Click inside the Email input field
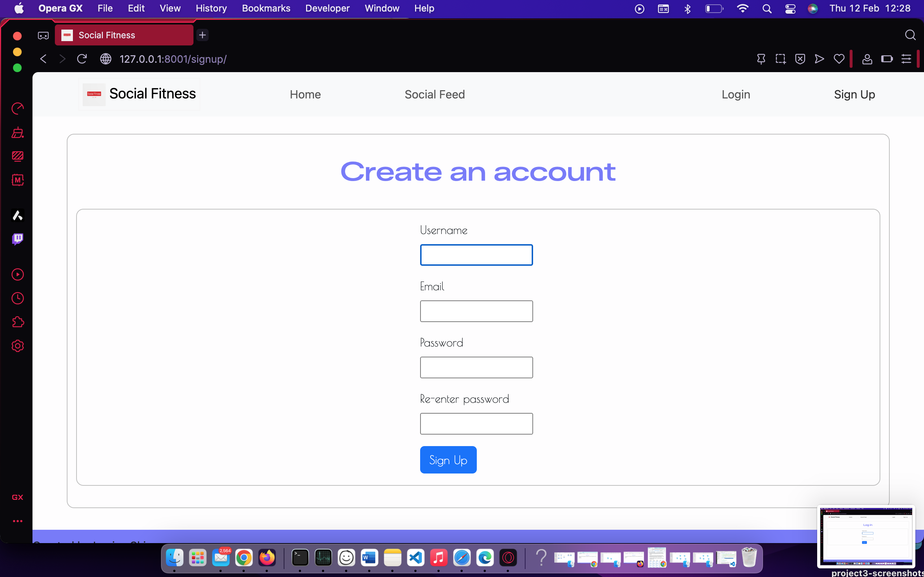Image resolution: width=924 pixels, height=577 pixels. pyautogui.click(x=476, y=311)
